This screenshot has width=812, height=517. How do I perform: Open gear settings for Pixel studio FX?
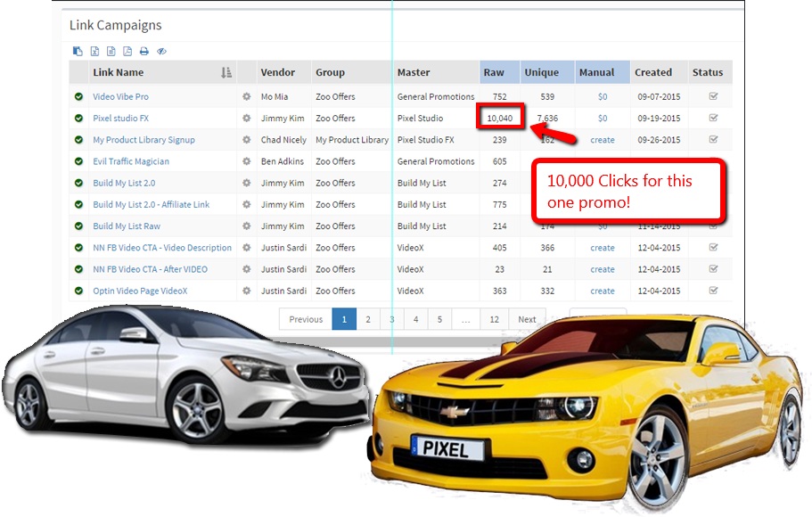point(247,119)
